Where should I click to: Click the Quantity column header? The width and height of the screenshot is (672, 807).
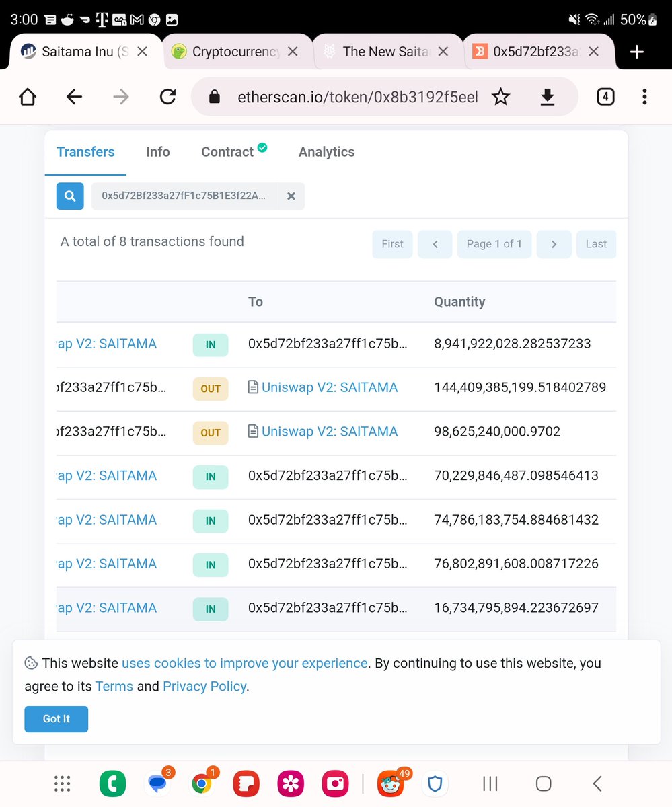[459, 302]
